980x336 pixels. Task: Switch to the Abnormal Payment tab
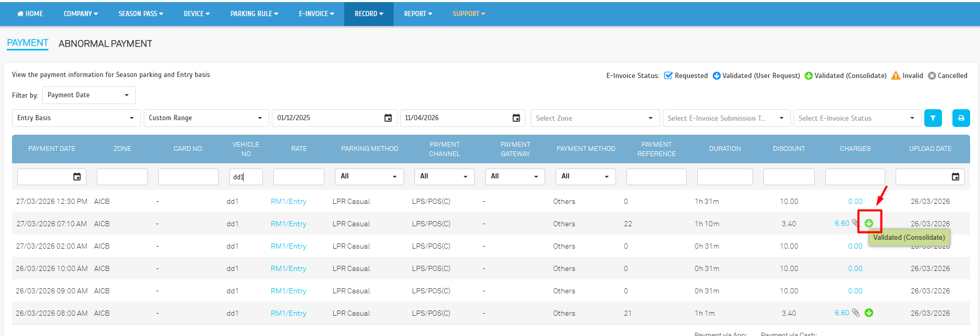pyautogui.click(x=105, y=44)
